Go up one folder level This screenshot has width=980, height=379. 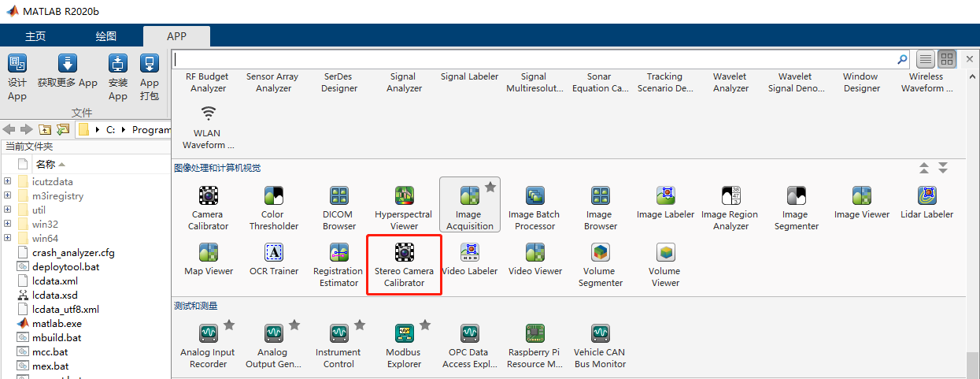pyautogui.click(x=45, y=129)
